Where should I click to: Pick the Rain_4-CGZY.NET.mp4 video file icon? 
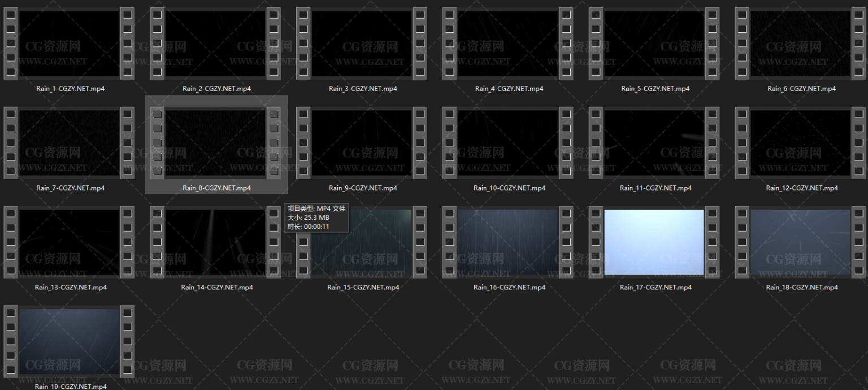click(508, 44)
